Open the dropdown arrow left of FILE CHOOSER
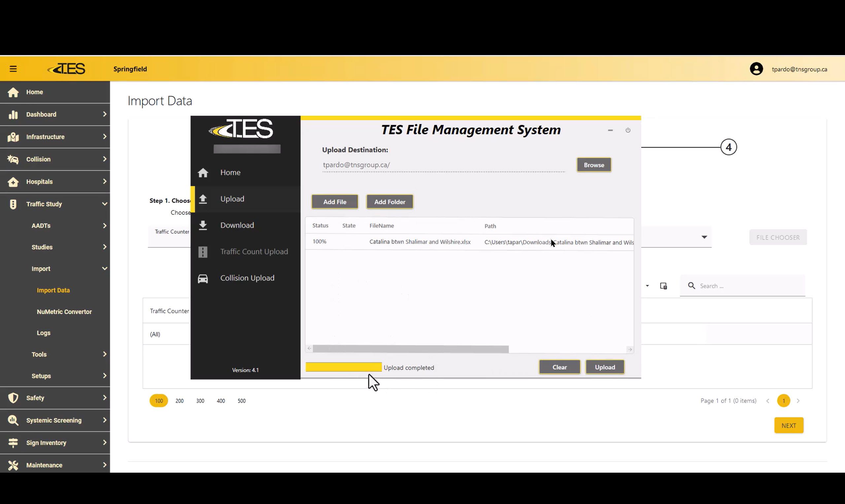845x504 pixels. click(704, 237)
